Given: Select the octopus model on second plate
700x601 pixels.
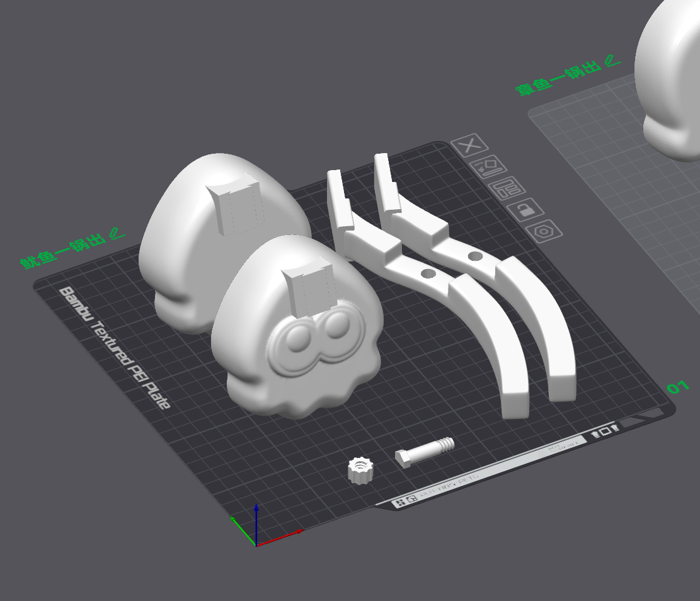Looking at the screenshot, I should coord(670,81).
